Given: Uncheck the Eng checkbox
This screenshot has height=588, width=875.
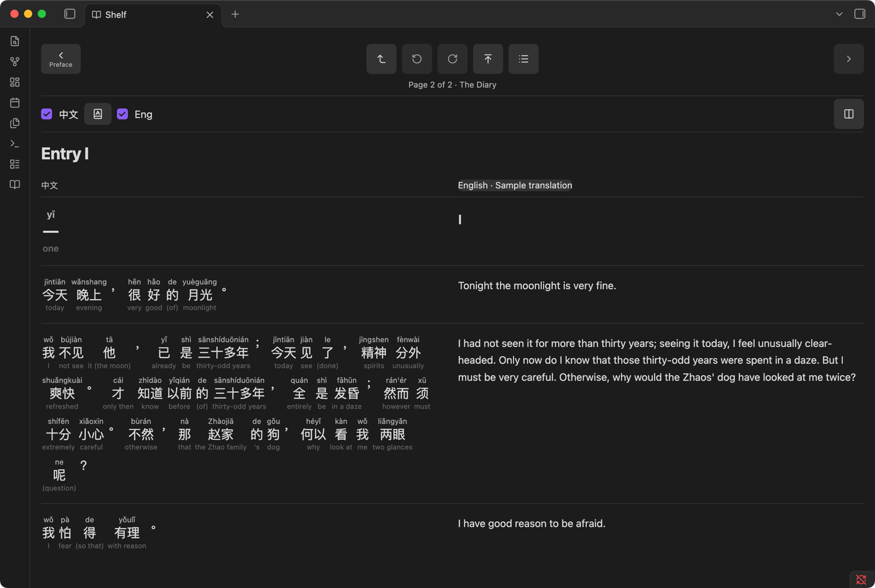Looking at the screenshot, I should tap(122, 114).
